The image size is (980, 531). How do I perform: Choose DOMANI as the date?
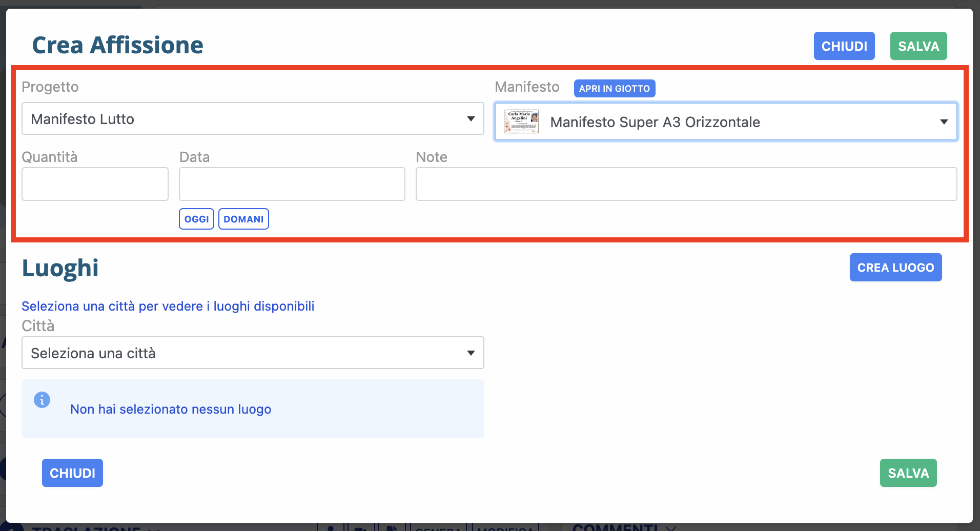(x=243, y=219)
